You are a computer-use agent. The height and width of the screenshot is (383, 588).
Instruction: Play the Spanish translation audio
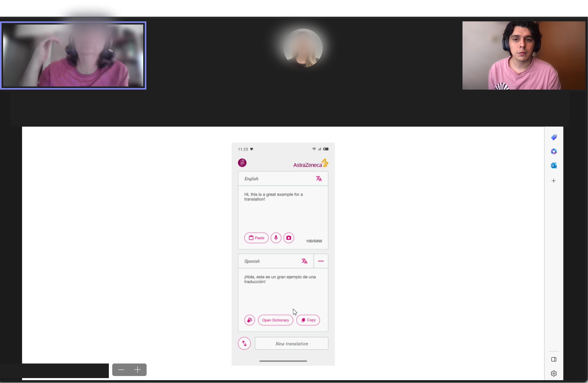tap(249, 320)
